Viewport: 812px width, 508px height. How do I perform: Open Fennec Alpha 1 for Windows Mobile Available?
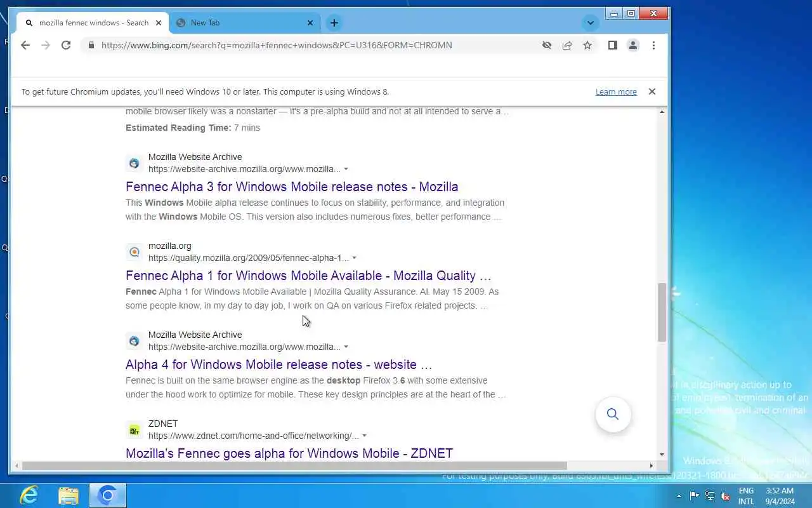pyautogui.click(x=308, y=276)
